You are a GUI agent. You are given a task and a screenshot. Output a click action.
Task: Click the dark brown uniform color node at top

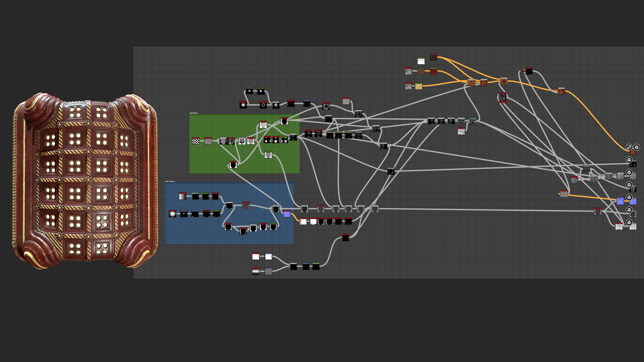point(433,57)
